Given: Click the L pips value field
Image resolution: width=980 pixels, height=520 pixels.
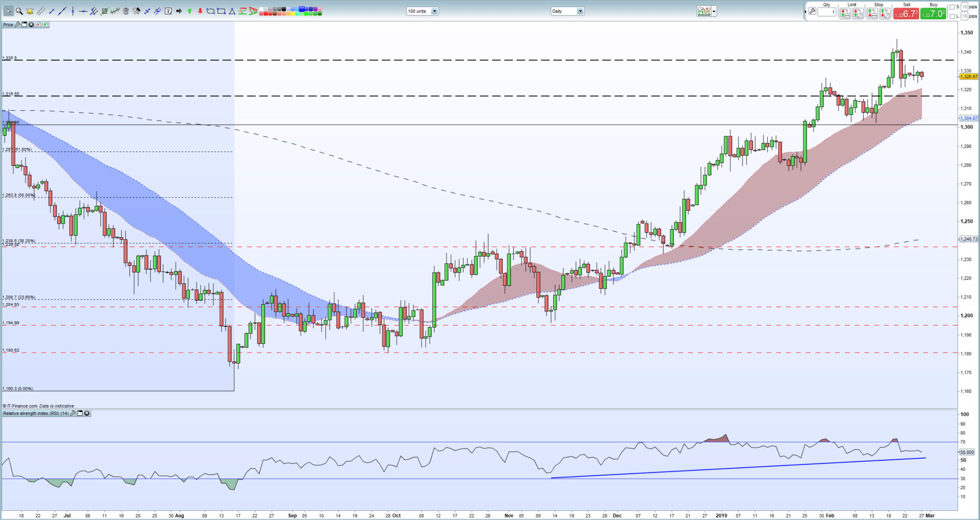Looking at the screenshot, I should (x=964, y=16).
